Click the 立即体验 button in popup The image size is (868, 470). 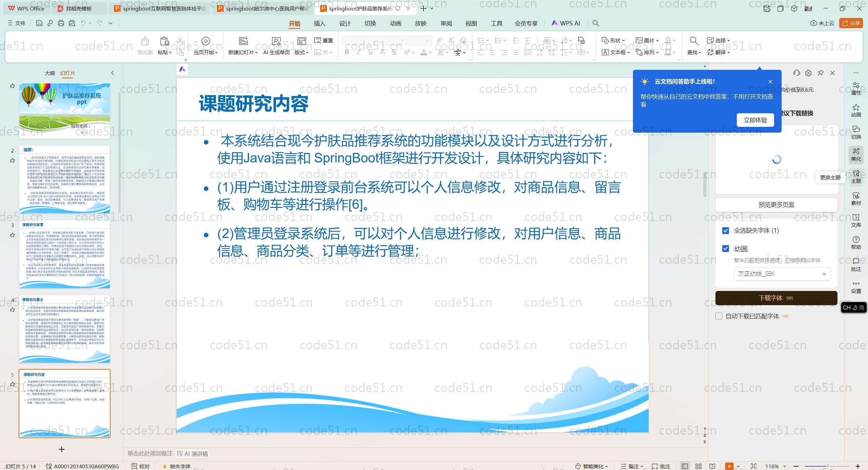coord(755,120)
